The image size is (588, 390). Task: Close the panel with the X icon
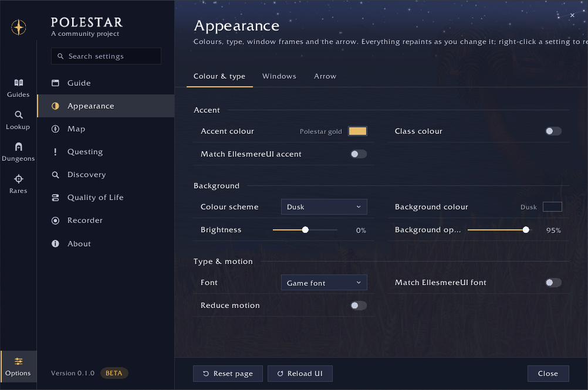coord(572,15)
